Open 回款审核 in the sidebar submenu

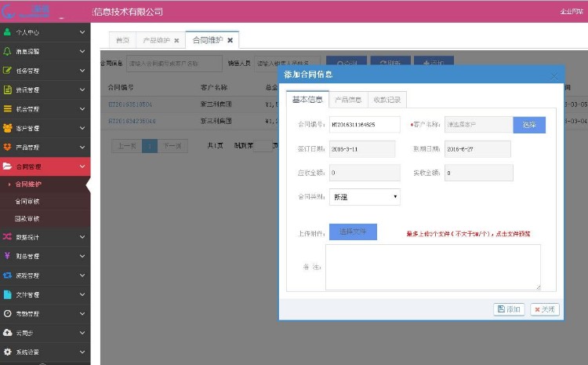tap(27, 218)
